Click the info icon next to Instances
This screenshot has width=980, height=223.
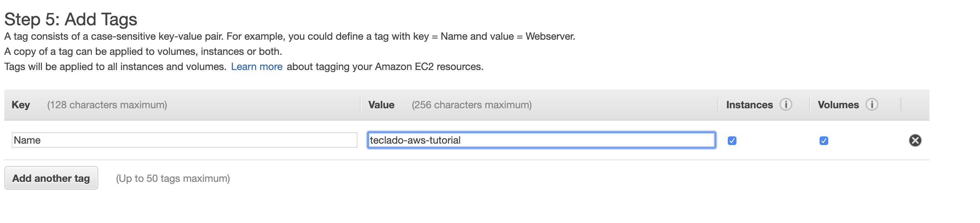click(x=786, y=104)
